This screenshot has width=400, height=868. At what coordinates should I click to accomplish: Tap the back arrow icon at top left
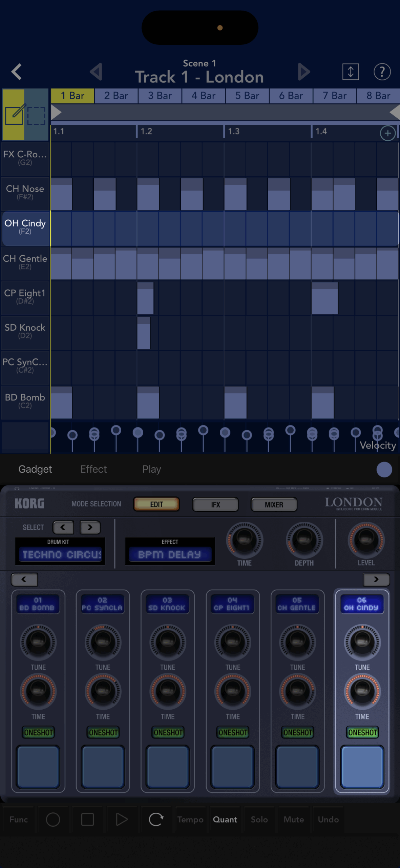[16, 72]
